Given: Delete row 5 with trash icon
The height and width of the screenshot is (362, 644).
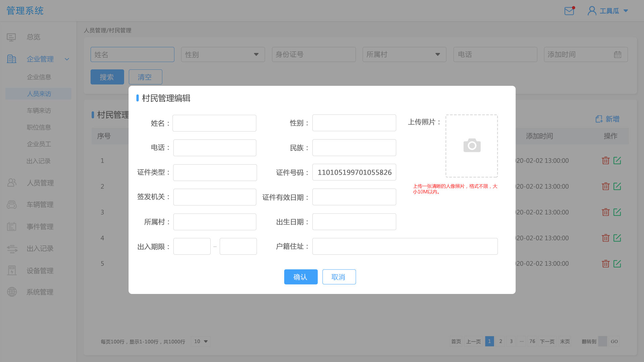Looking at the screenshot, I should pos(605,264).
